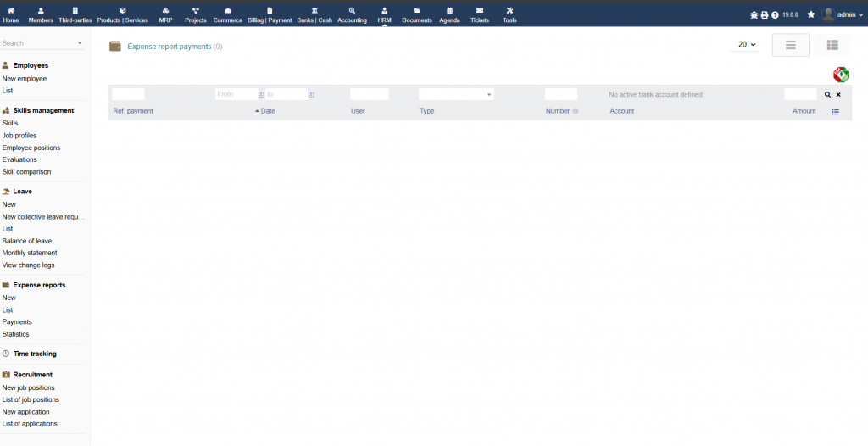Click the Number filter field
Screen dimensions: 868x446
[x=561, y=94]
